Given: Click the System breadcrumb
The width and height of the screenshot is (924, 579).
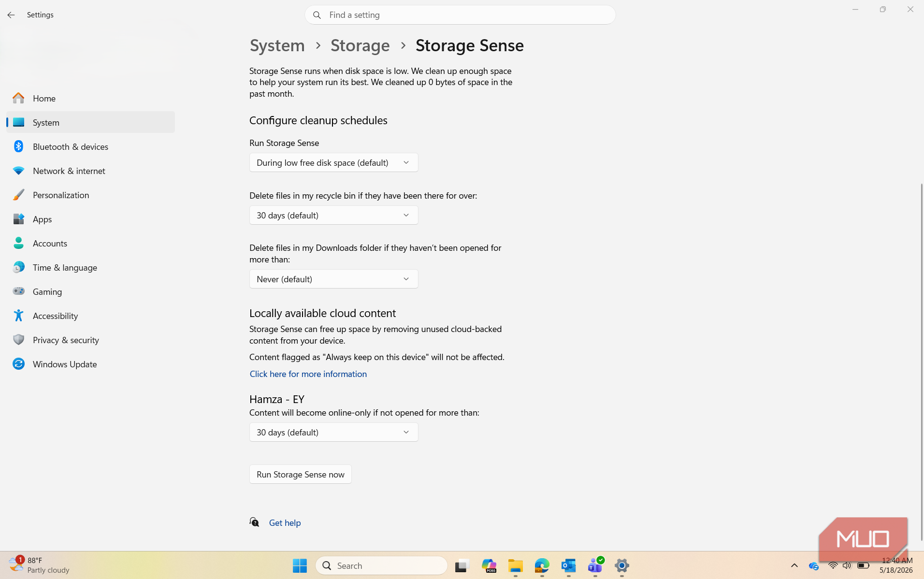Looking at the screenshot, I should click(277, 45).
